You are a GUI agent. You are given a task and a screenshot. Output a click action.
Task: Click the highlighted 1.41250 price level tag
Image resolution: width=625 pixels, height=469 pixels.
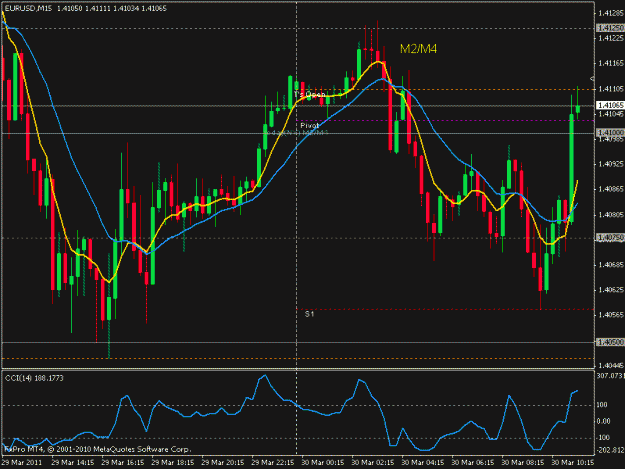[x=610, y=28]
